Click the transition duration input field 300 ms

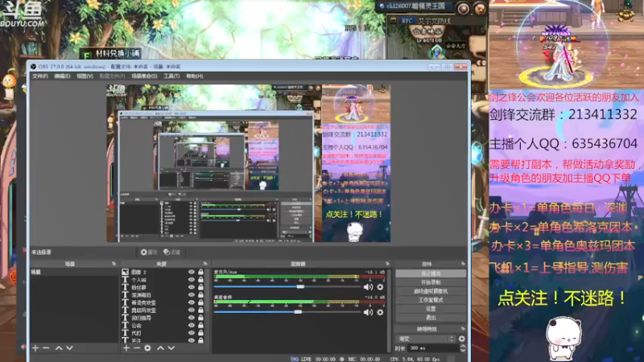433,348
